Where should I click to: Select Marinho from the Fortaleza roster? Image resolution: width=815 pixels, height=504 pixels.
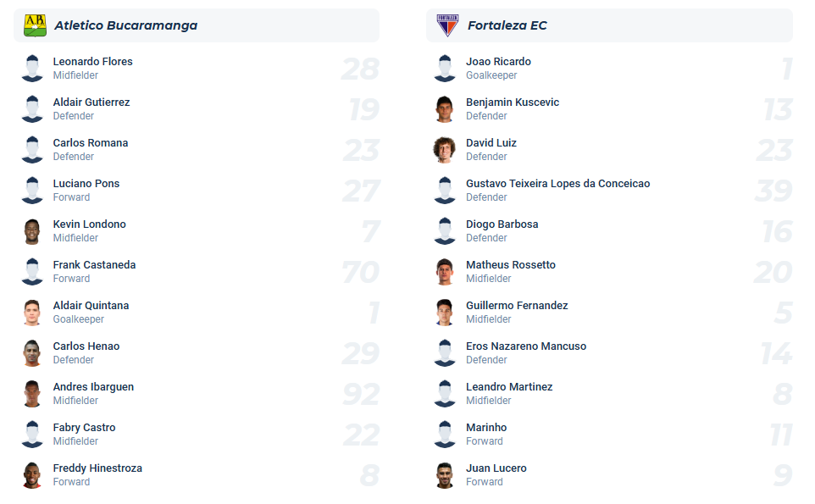click(x=485, y=427)
